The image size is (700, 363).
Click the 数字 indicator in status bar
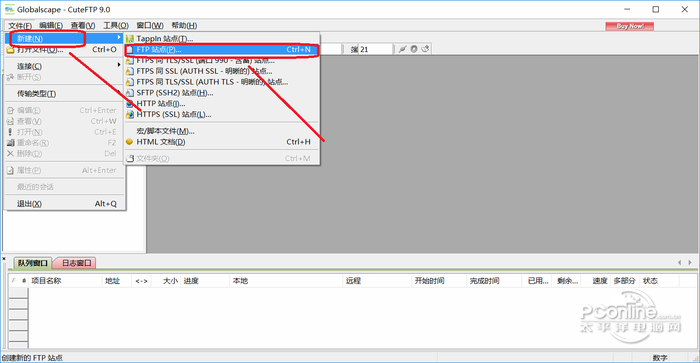[660, 358]
